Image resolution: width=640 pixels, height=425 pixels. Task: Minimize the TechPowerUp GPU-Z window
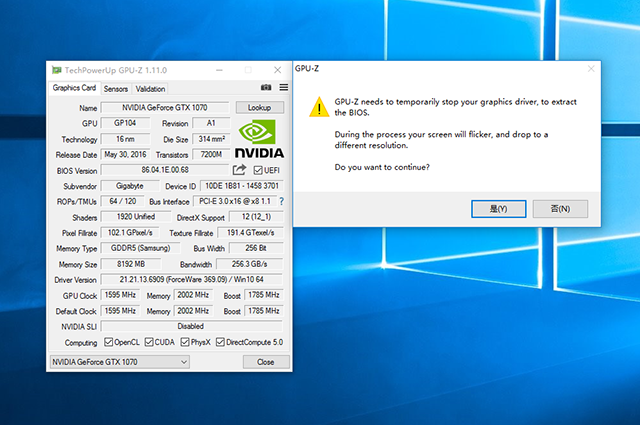pyautogui.click(x=219, y=70)
